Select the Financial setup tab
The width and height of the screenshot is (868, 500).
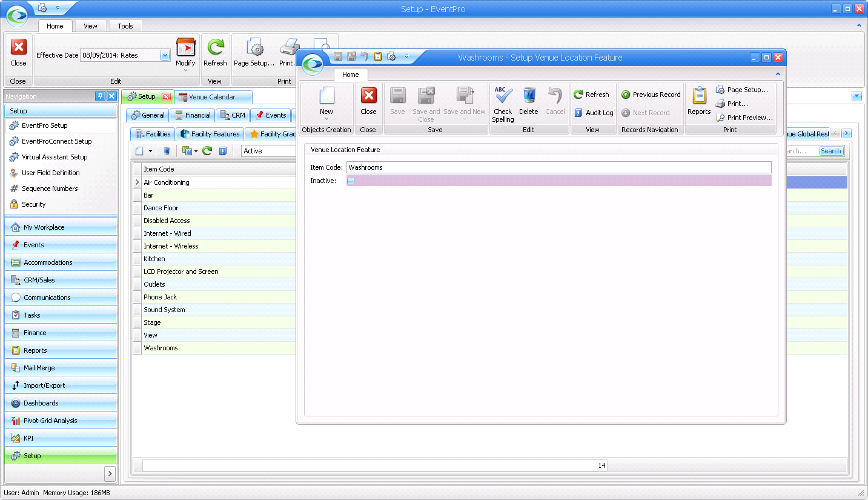[193, 115]
